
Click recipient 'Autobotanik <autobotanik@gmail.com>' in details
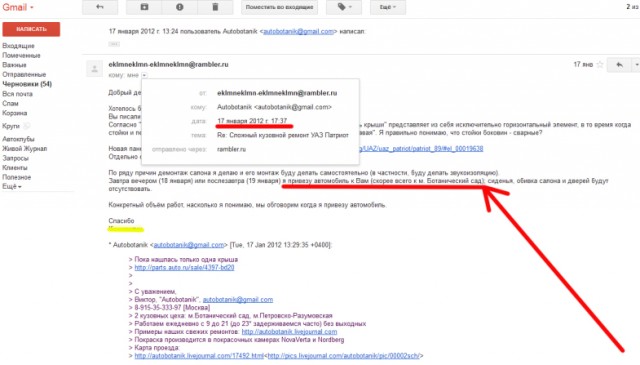click(274, 107)
